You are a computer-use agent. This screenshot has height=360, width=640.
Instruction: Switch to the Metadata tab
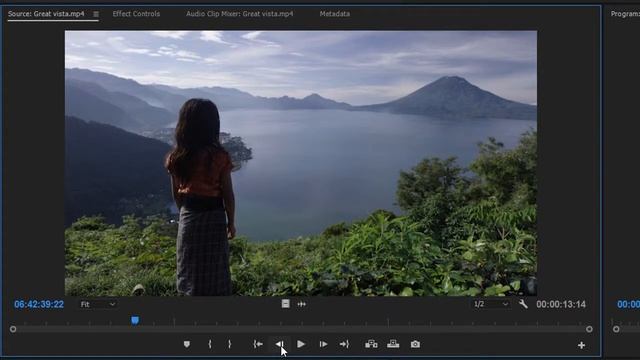point(335,13)
